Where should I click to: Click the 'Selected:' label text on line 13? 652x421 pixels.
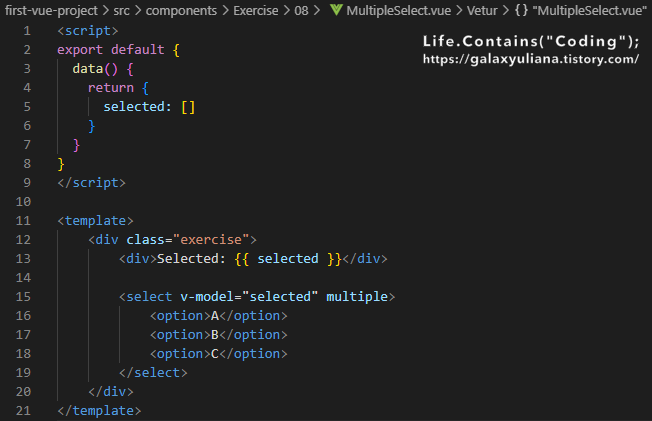(191, 259)
